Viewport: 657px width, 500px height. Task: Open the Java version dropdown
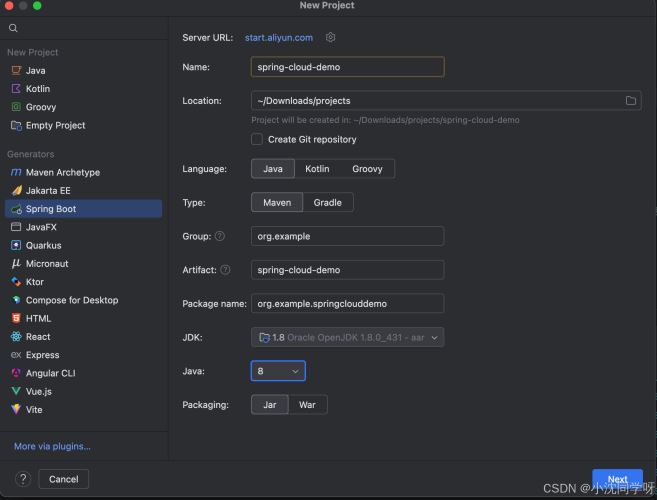pos(278,371)
